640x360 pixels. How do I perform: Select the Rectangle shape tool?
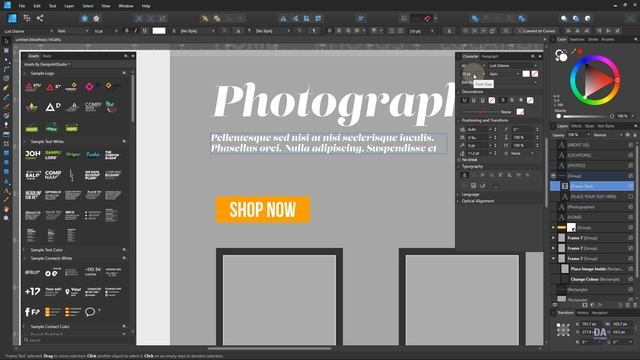(x=6, y=153)
